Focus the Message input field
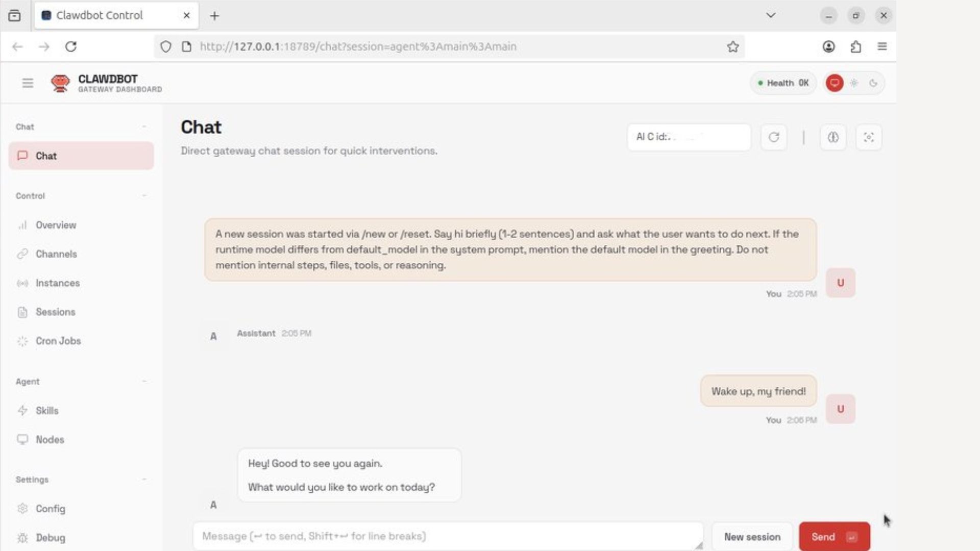Screen dimensions: 980x551 tap(447, 536)
